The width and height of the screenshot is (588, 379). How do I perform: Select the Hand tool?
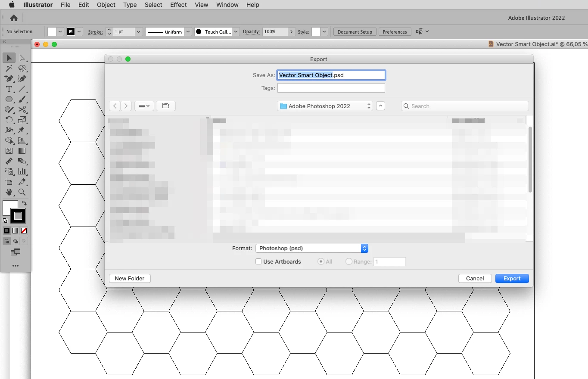pyautogui.click(x=9, y=192)
